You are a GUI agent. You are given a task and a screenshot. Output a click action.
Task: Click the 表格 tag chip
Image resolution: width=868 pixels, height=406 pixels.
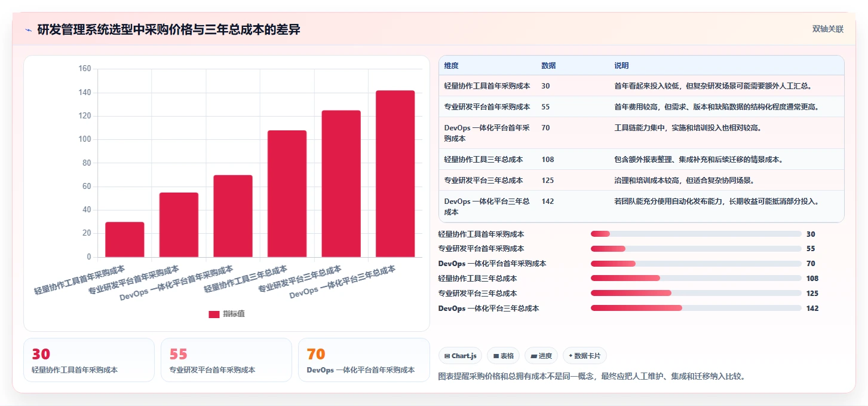[x=503, y=356]
